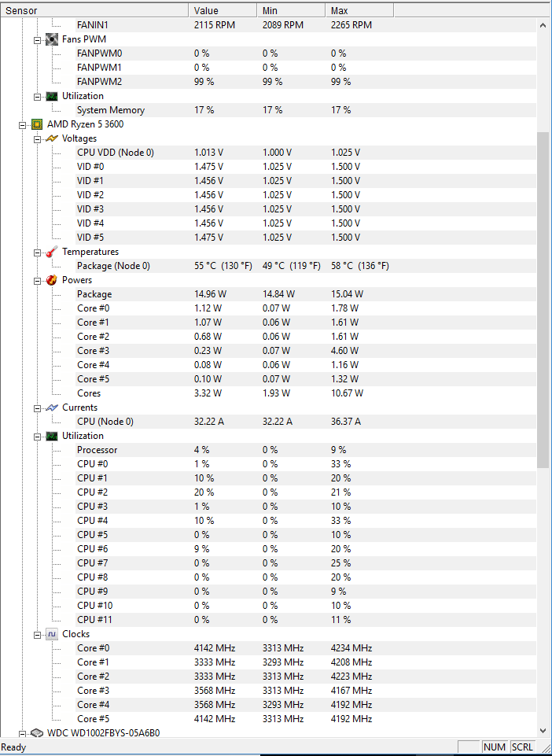Click the CPU Utilization graph icon

(52, 436)
